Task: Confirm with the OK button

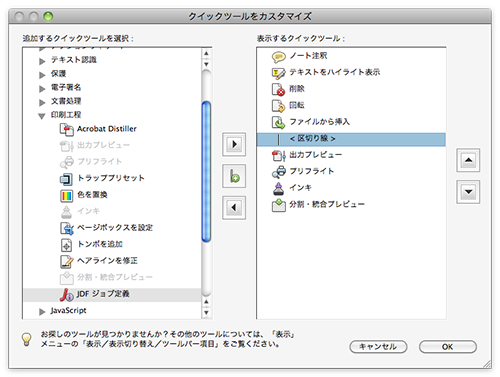Action: point(448,347)
